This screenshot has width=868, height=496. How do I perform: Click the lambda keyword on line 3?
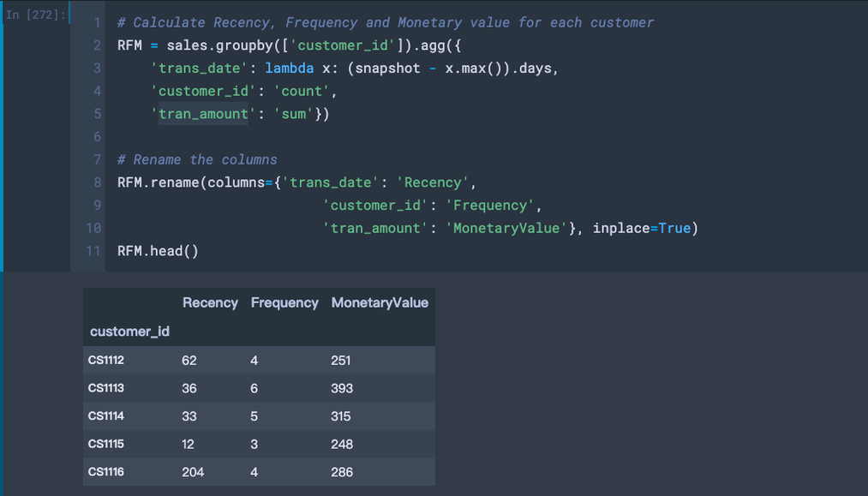290,68
